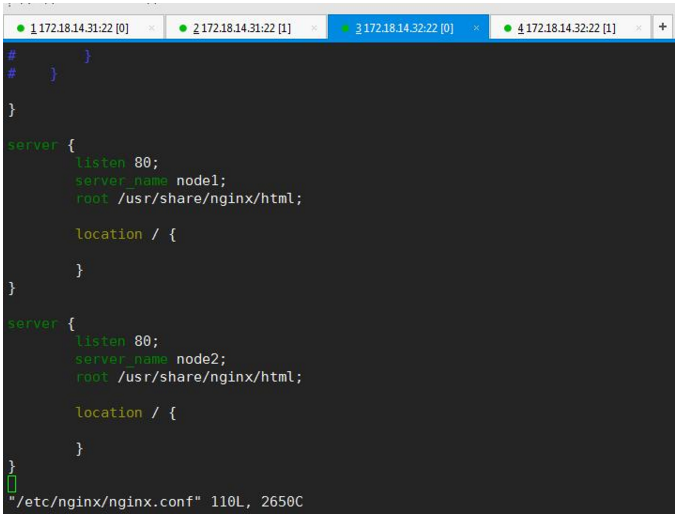Close tab 1 172.18.14.31:22 [0]
Image resolution: width=695 pixels, height=517 pixels.
[152, 28]
